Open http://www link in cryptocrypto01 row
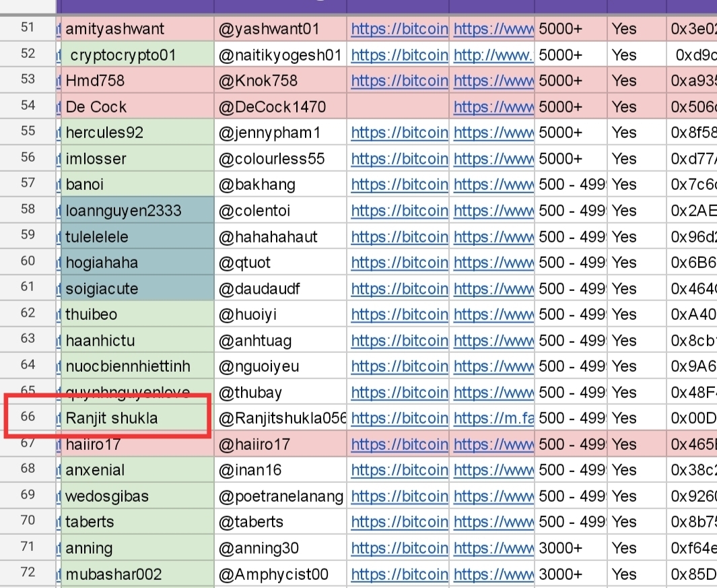The image size is (717, 588). point(493,55)
